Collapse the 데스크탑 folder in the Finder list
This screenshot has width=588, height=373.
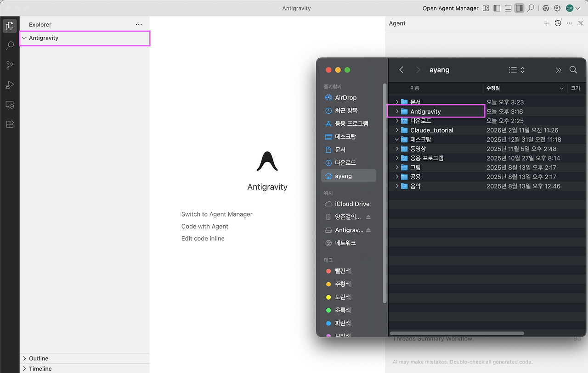coord(397,139)
